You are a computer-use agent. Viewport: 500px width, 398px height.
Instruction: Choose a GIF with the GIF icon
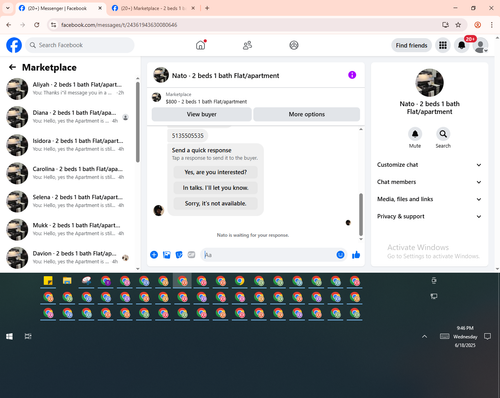pyautogui.click(x=191, y=255)
